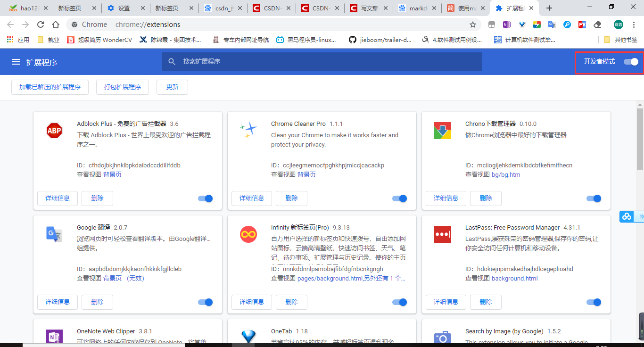Viewport: 644px width, 347px height.
Task: Open LastPass 详细信息 details
Action: 446,302
